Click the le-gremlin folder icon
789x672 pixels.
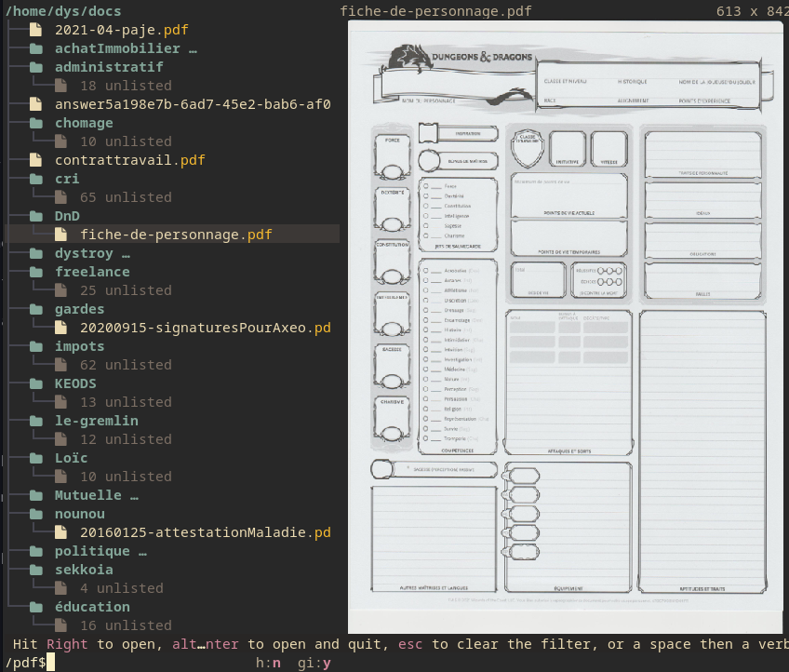click(x=35, y=421)
